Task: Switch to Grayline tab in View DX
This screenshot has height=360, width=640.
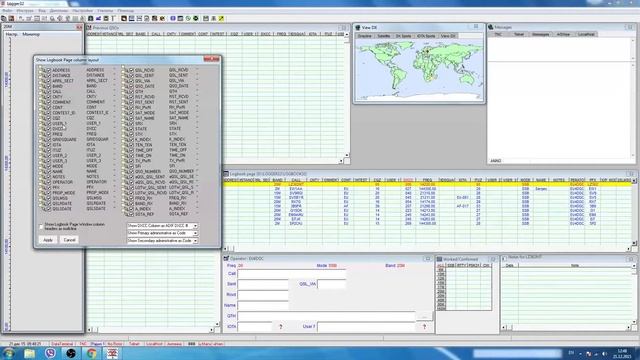Action: tap(364, 36)
